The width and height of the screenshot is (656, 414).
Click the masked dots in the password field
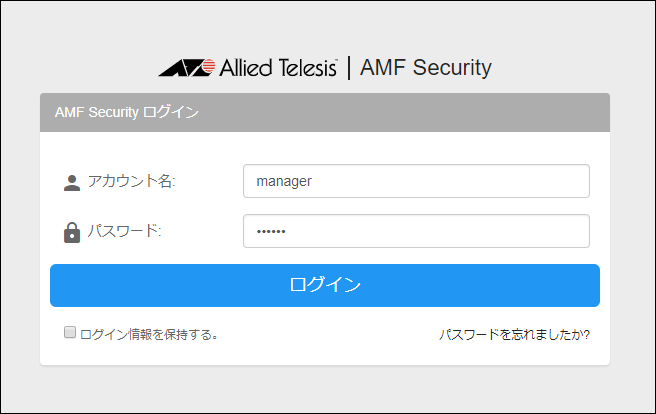click(x=271, y=231)
